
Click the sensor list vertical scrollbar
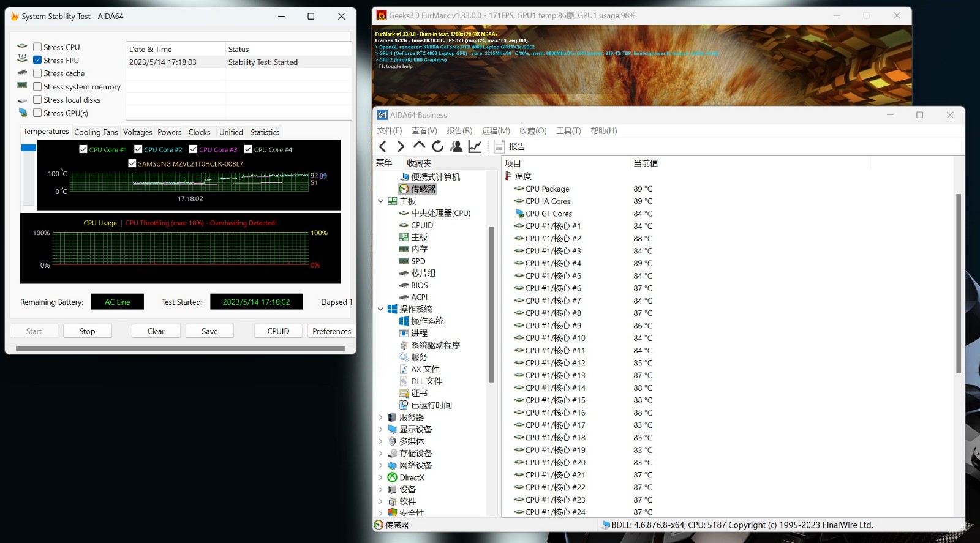click(x=959, y=283)
